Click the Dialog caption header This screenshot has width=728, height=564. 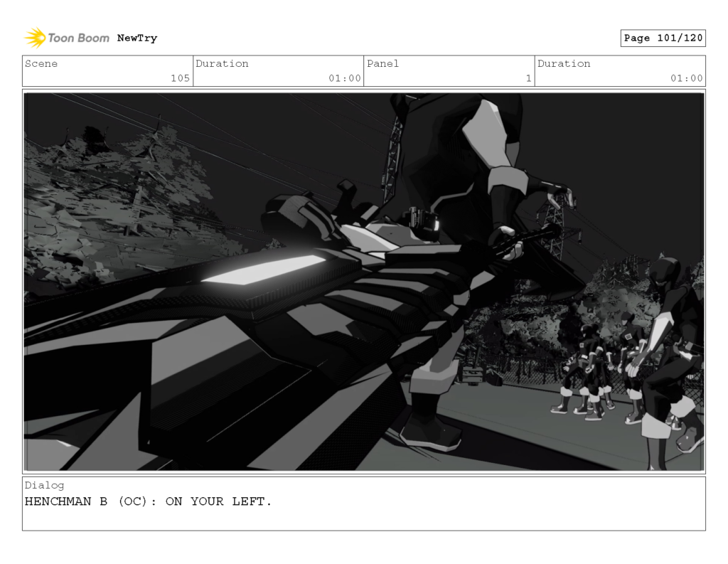click(44, 485)
